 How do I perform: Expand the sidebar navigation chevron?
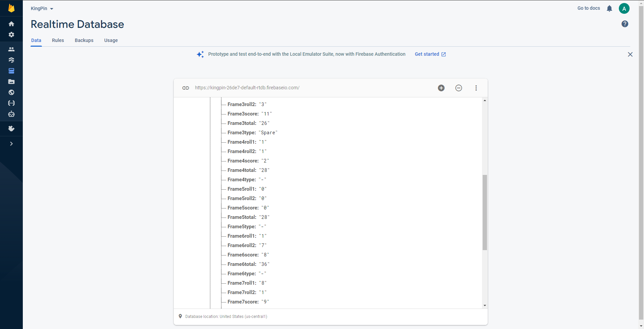click(11, 144)
